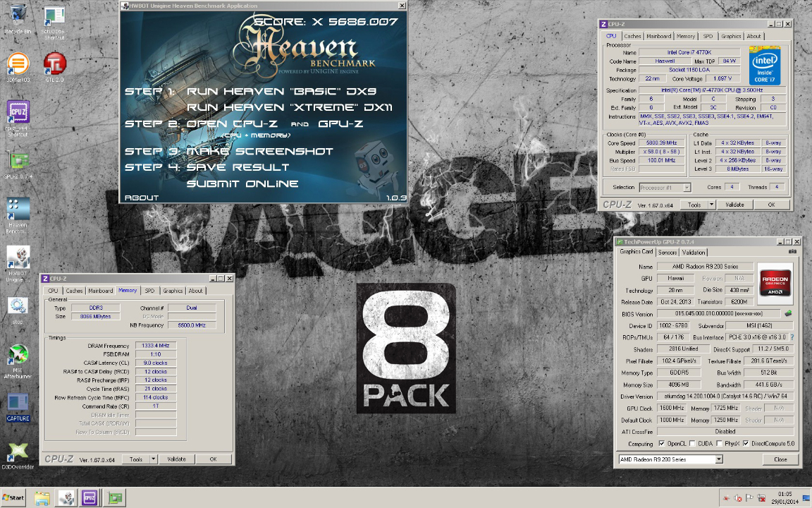
Task: Run Heaven "Basic" DX9 benchmark
Action: (281, 91)
